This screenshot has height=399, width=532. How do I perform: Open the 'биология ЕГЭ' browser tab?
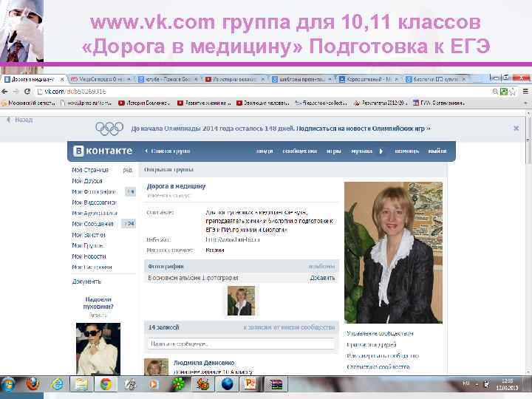click(x=436, y=79)
